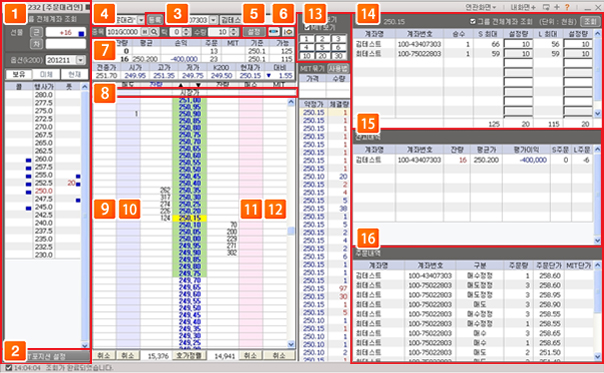Click the 사용법 button
The width and height of the screenshot is (604, 373).
(338, 69)
